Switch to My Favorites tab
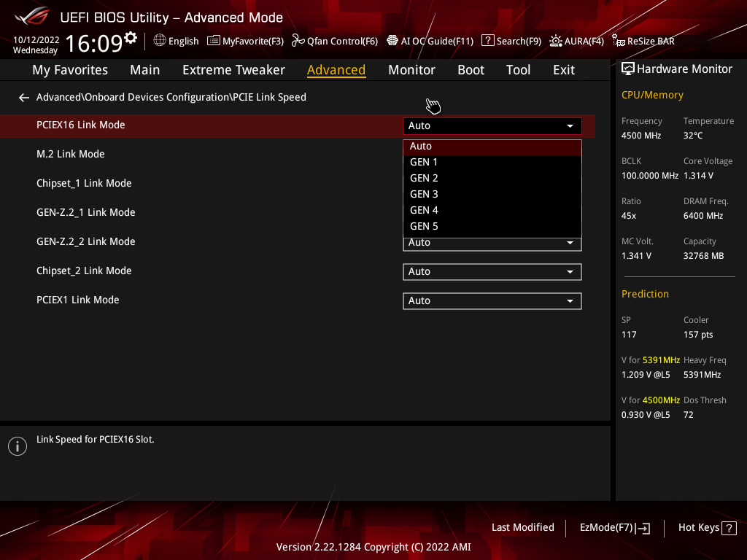747x560 pixels. [70, 70]
